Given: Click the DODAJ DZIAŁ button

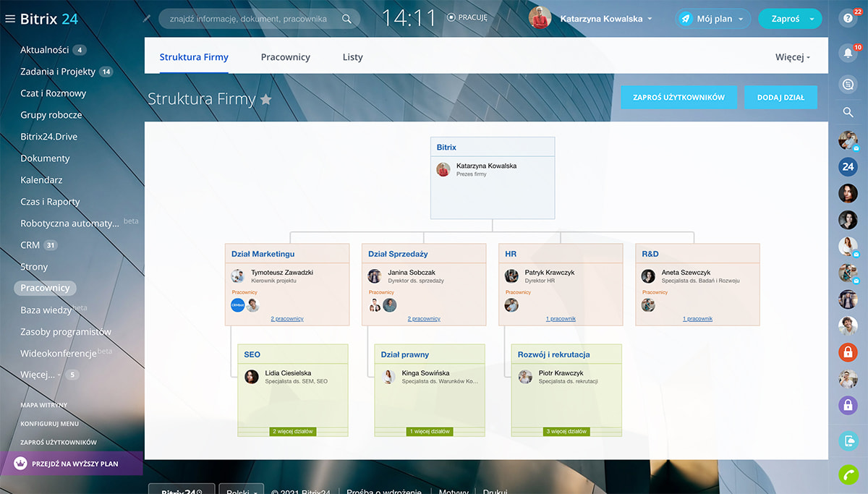Looking at the screenshot, I should 780,98.
